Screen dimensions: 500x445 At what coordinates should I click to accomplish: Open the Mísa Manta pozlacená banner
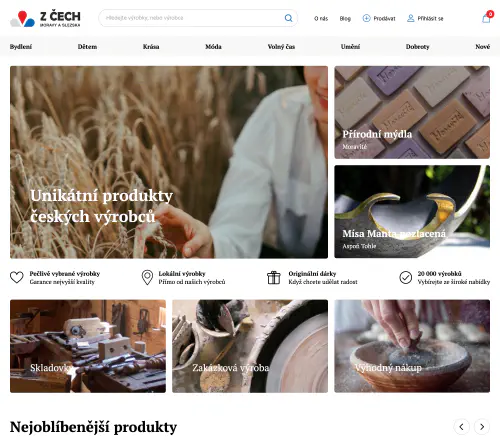[412, 211]
